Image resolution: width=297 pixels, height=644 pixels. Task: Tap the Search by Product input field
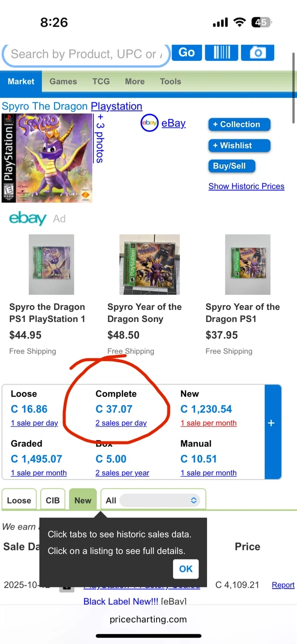(85, 55)
